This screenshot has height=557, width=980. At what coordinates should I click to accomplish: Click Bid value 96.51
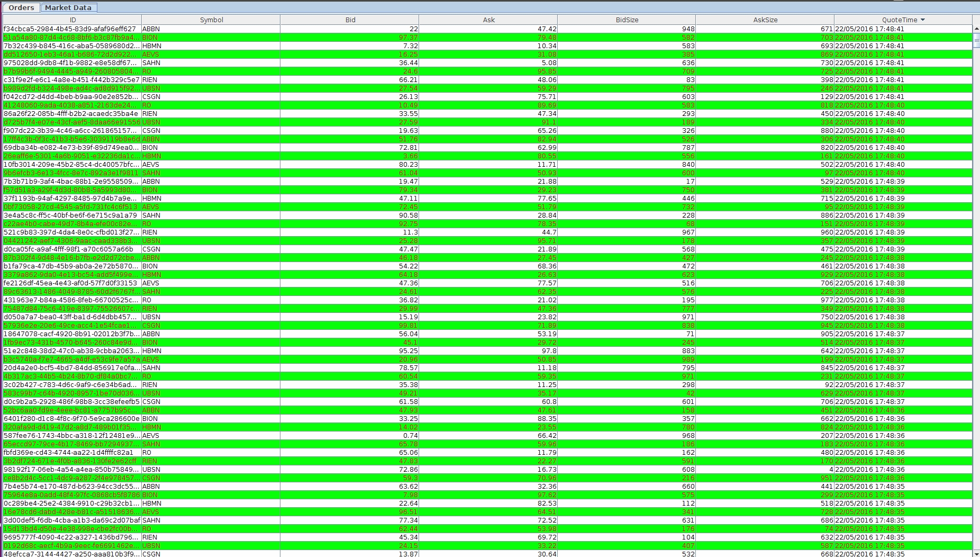click(408, 512)
